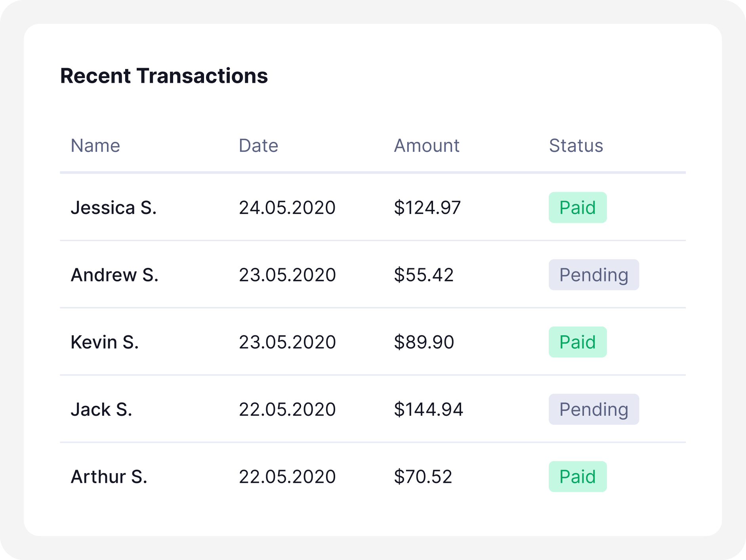Screen dimensions: 746x560
Task: Click the Name column header
Action: pos(95,146)
